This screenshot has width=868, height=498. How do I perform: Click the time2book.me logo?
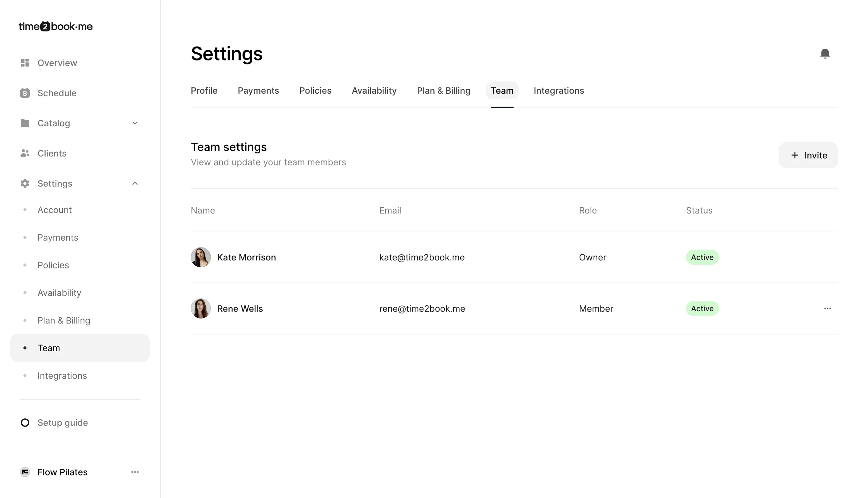coord(55,26)
